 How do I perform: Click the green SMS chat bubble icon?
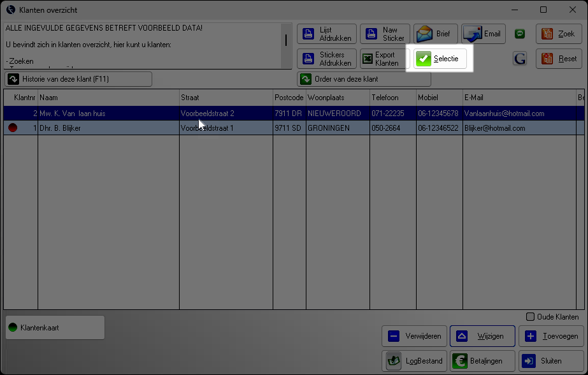(520, 34)
